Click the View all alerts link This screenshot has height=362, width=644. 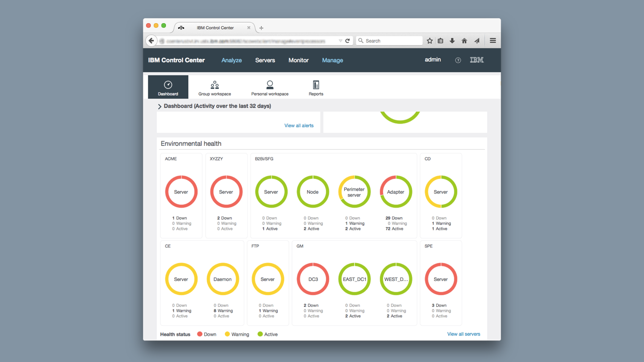point(299,125)
